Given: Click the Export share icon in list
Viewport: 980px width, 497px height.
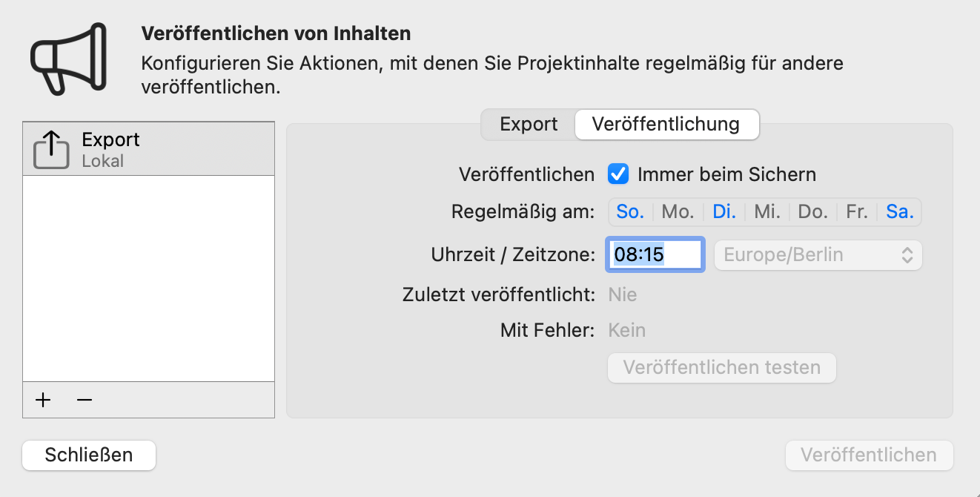Looking at the screenshot, I should pyautogui.click(x=52, y=149).
